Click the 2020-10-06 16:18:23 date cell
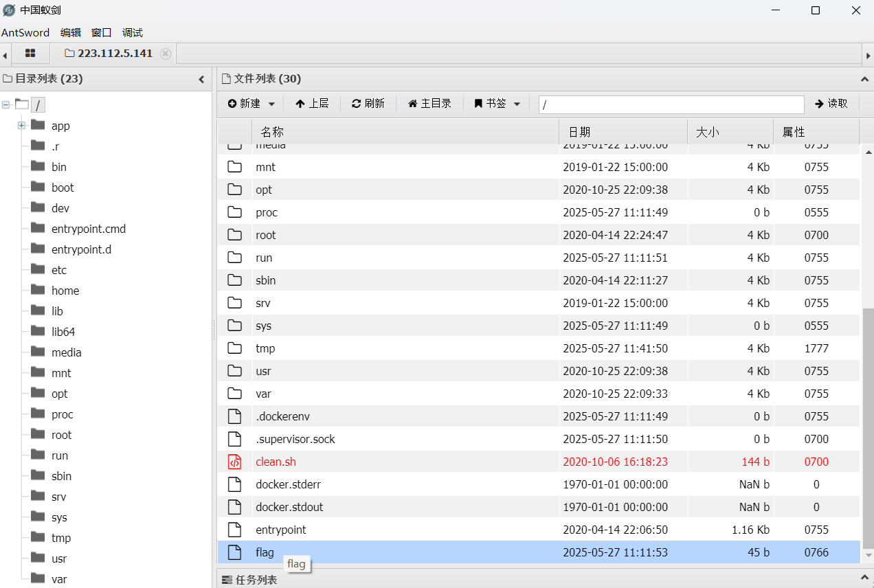This screenshot has width=874, height=588. 615,462
